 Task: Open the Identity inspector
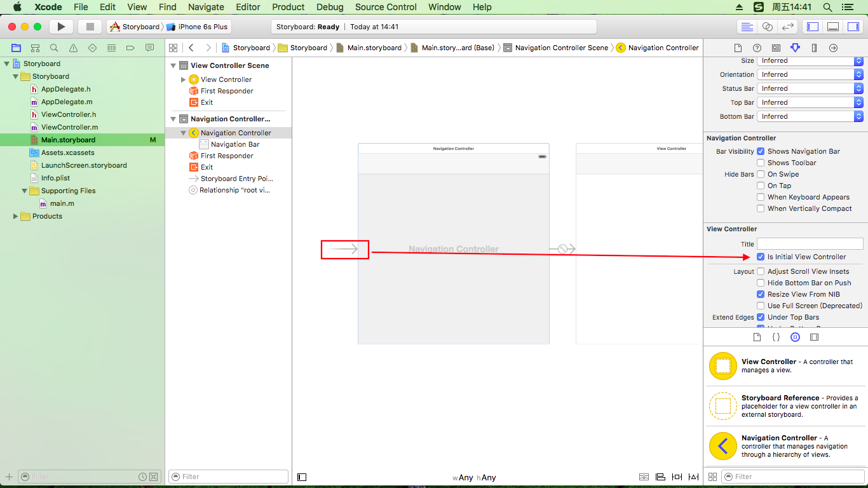pos(776,47)
